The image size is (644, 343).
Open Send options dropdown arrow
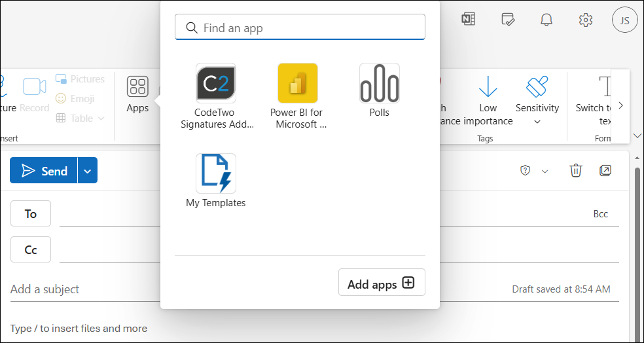tap(88, 170)
